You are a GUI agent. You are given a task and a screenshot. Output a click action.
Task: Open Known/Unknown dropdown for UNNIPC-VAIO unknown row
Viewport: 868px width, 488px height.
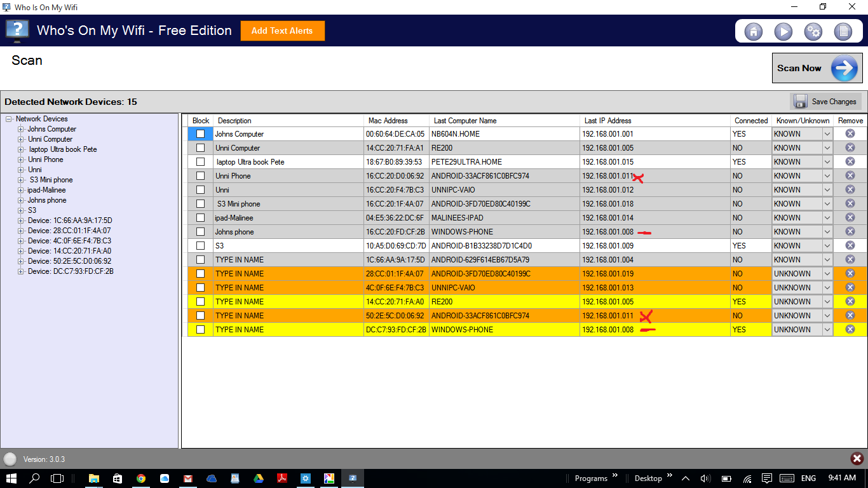pos(827,287)
